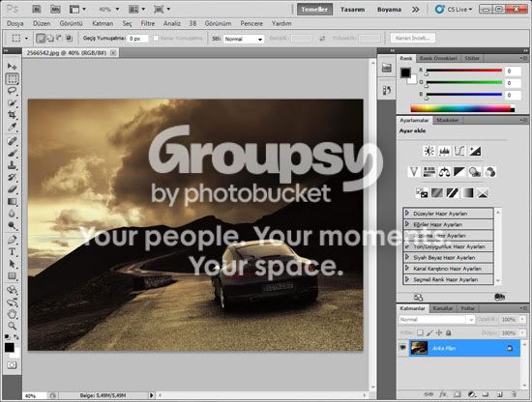Toggle visibility of Arka Plan layer

[x=403, y=348]
